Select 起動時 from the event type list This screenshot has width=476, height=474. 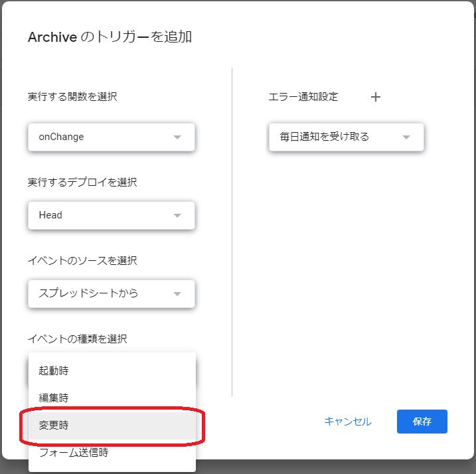112,370
